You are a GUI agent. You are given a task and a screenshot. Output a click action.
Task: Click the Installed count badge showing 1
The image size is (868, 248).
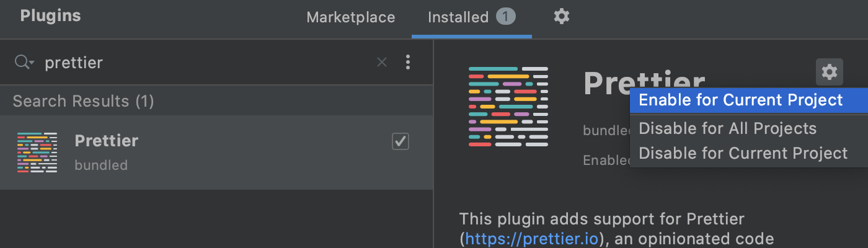[506, 17]
